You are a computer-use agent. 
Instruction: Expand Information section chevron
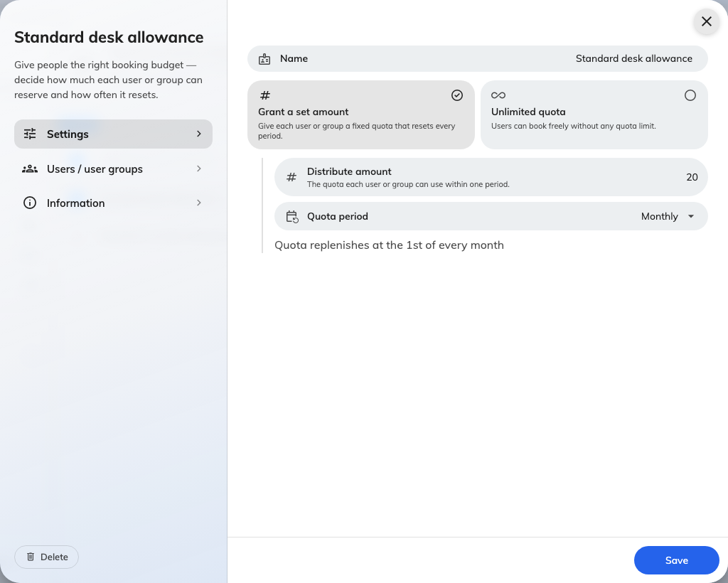click(199, 203)
